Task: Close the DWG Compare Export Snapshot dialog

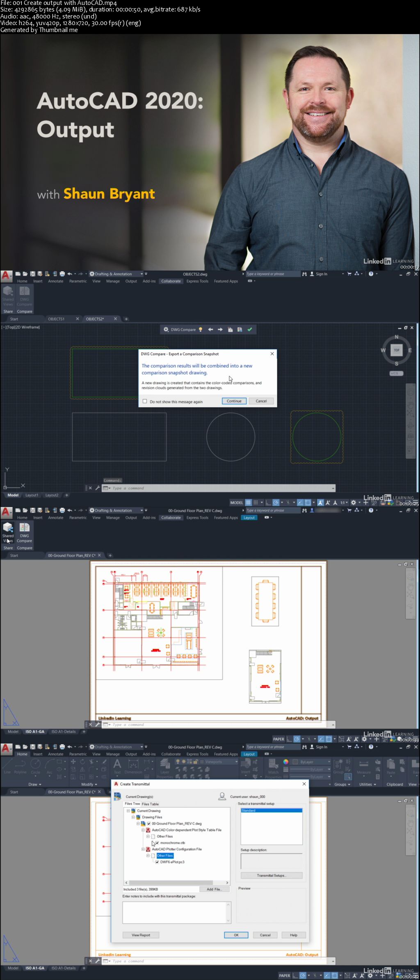Action: click(272, 353)
